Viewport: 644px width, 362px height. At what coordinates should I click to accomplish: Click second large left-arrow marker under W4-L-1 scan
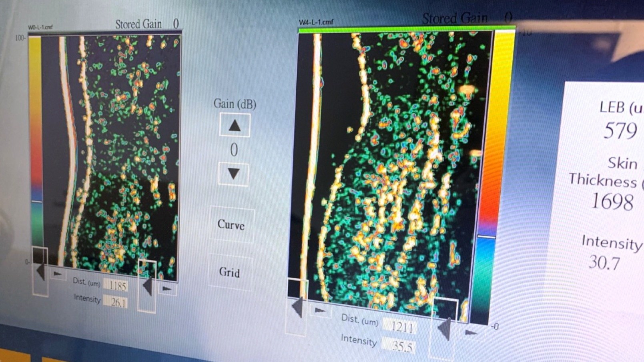click(443, 329)
